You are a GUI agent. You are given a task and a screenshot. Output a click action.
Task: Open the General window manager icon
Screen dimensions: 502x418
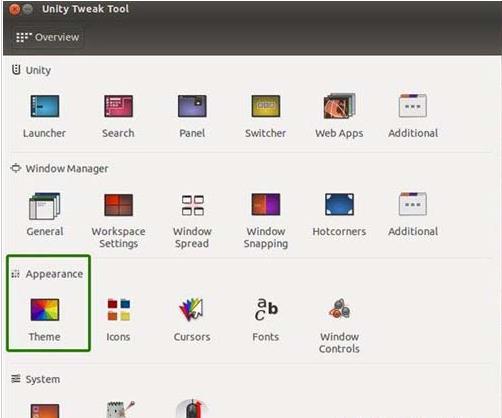pos(45,206)
